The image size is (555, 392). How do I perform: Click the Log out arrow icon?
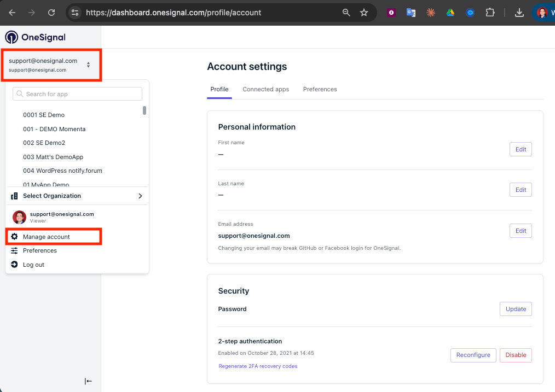point(14,265)
